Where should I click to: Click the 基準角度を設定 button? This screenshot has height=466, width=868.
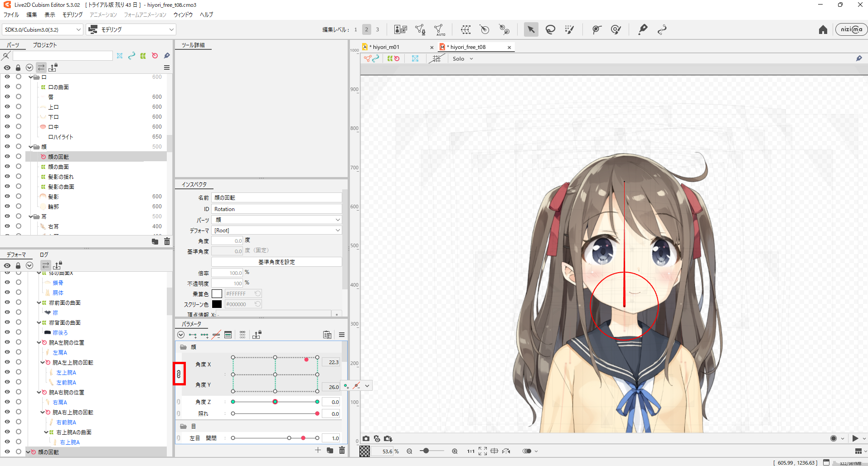pyautogui.click(x=276, y=262)
